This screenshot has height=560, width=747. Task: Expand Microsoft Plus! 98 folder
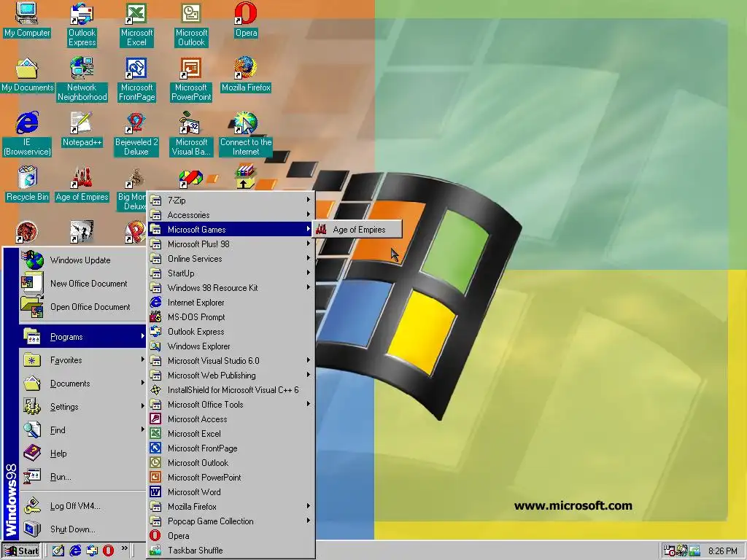tap(231, 244)
